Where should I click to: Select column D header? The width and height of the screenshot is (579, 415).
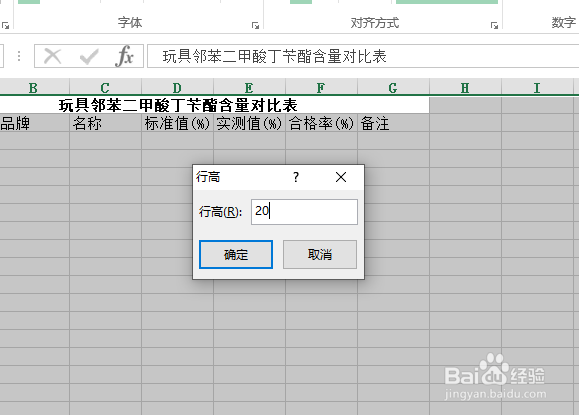coord(177,88)
